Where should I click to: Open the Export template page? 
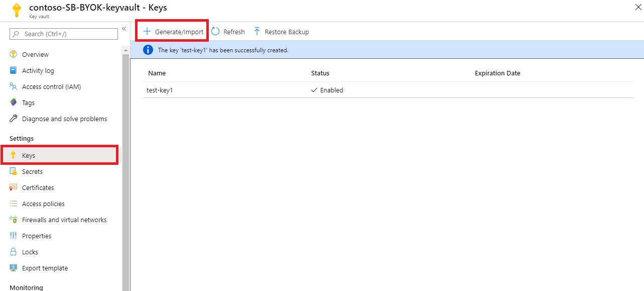(x=43, y=268)
